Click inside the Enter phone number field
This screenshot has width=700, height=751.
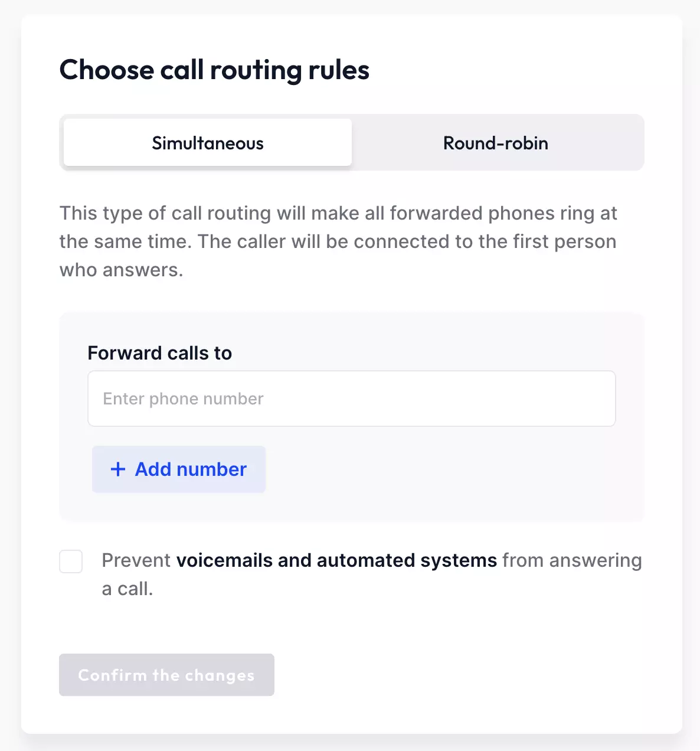(x=351, y=399)
